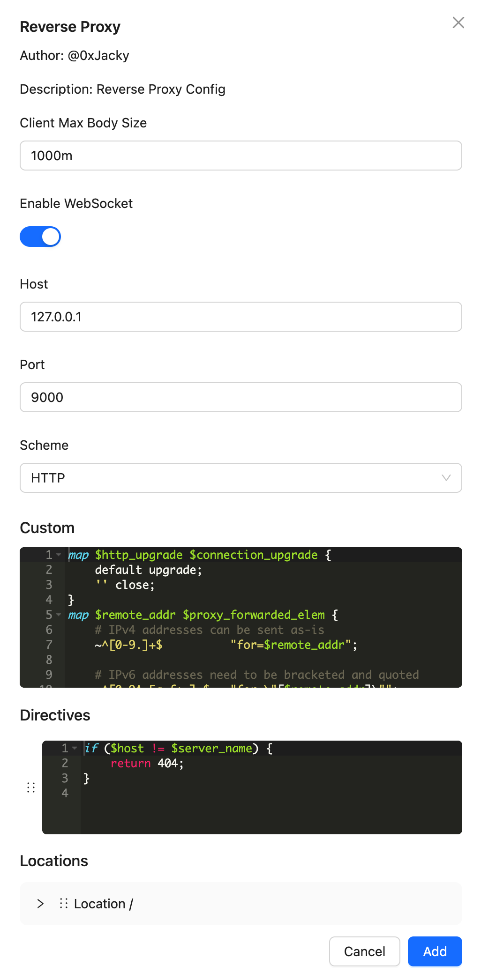Open the Scheme dropdown showing HTTP
Image resolution: width=481 pixels, height=980 pixels.
point(240,478)
